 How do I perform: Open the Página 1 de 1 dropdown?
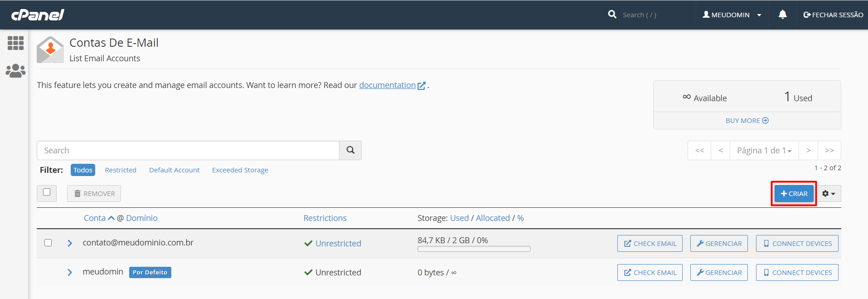[x=764, y=150]
